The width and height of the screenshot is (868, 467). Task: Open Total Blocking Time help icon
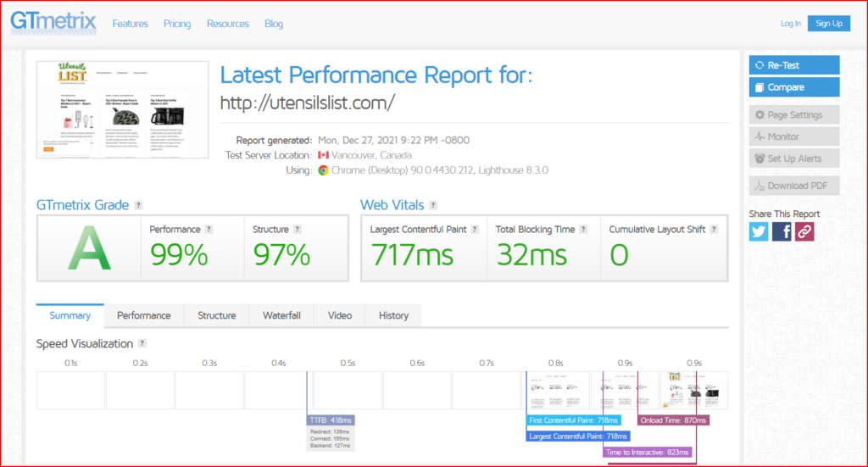[x=583, y=229]
